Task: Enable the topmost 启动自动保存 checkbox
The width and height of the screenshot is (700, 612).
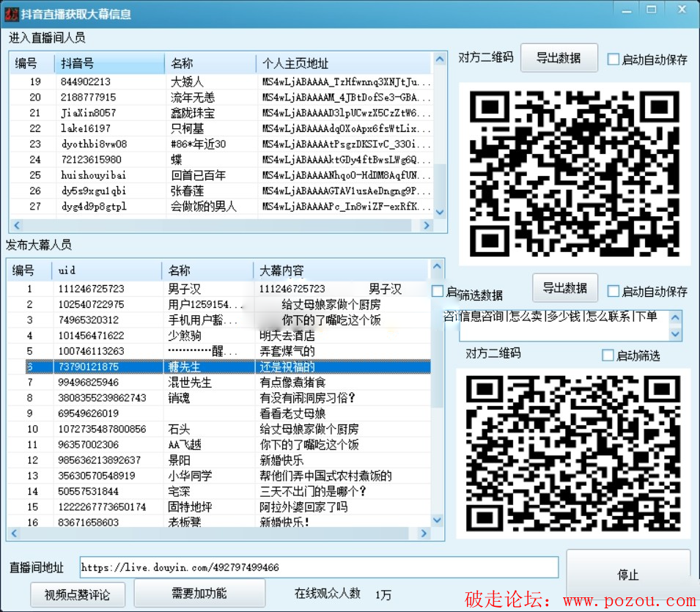Action: coord(614,59)
